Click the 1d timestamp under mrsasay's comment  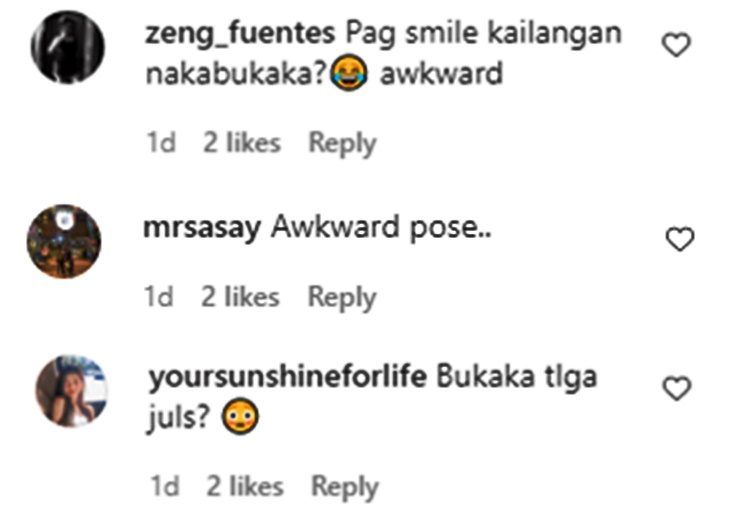(158, 297)
